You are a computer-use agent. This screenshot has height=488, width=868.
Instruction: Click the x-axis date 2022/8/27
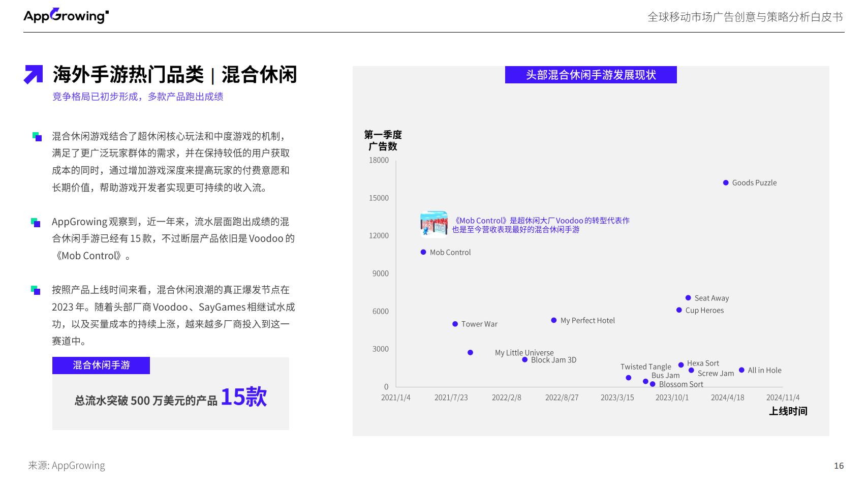click(562, 398)
